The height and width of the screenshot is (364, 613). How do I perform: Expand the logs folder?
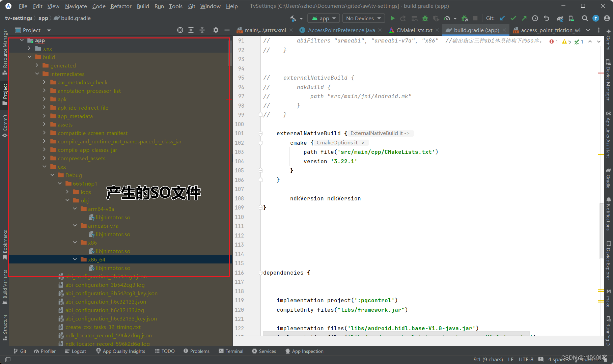tap(67, 192)
